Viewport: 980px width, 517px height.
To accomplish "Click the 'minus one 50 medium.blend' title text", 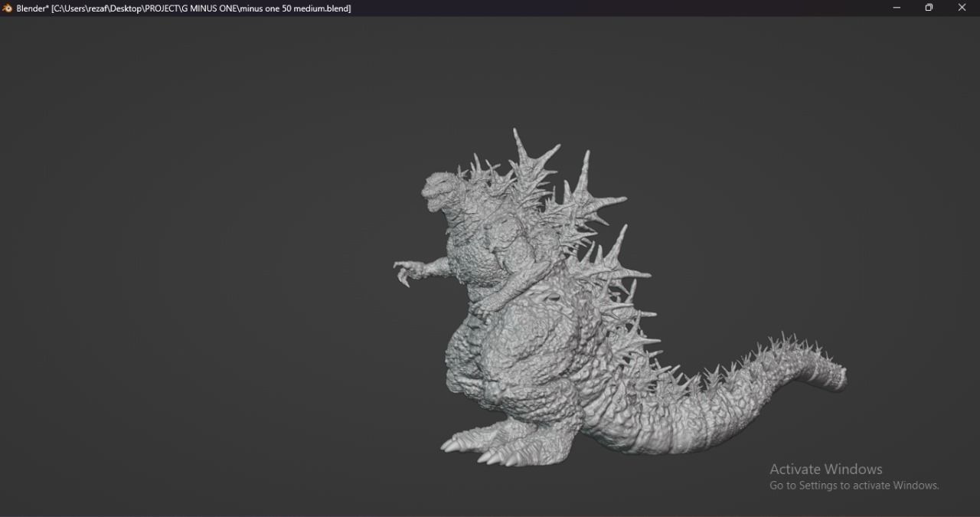I will pos(294,8).
